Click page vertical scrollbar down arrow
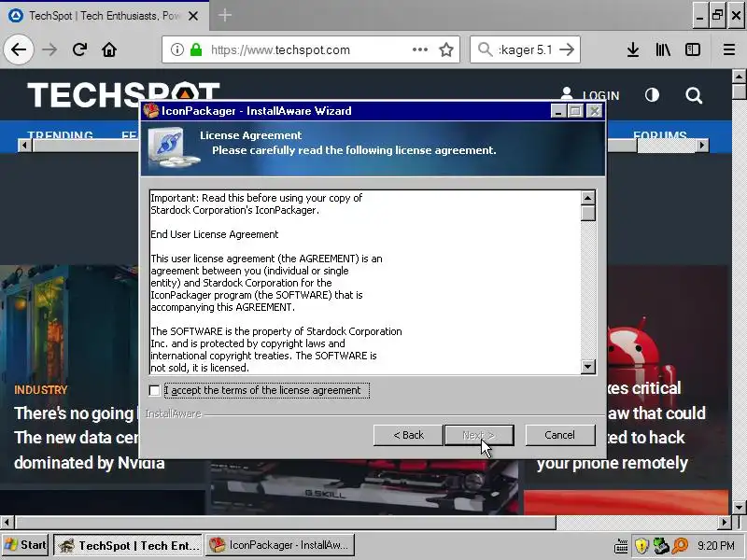 (x=739, y=507)
